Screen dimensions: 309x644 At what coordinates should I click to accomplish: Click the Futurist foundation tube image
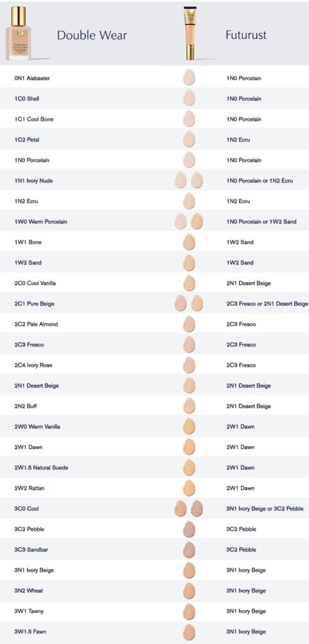tap(190, 33)
